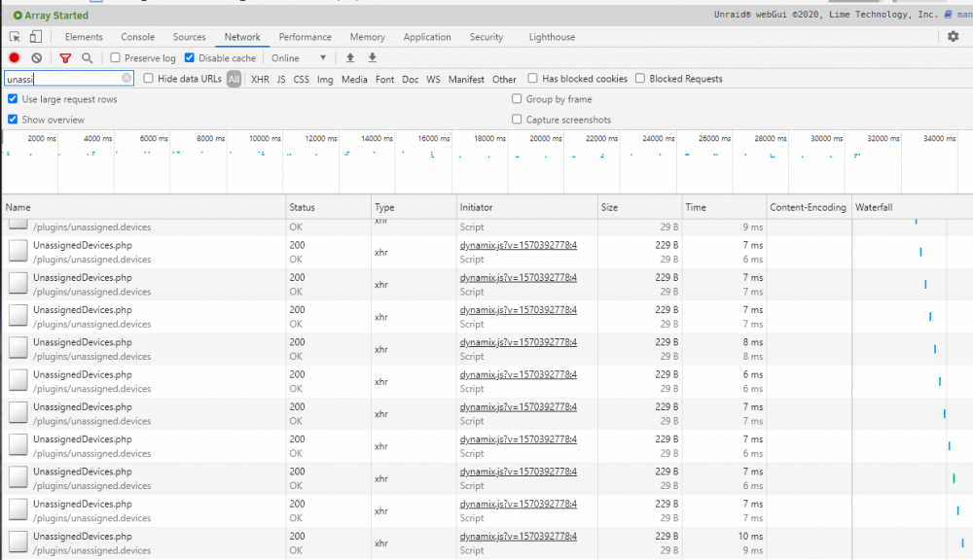Image resolution: width=973 pixels, height=560 pixels.
Task: Filter requests by Doc
Action: 411,79
